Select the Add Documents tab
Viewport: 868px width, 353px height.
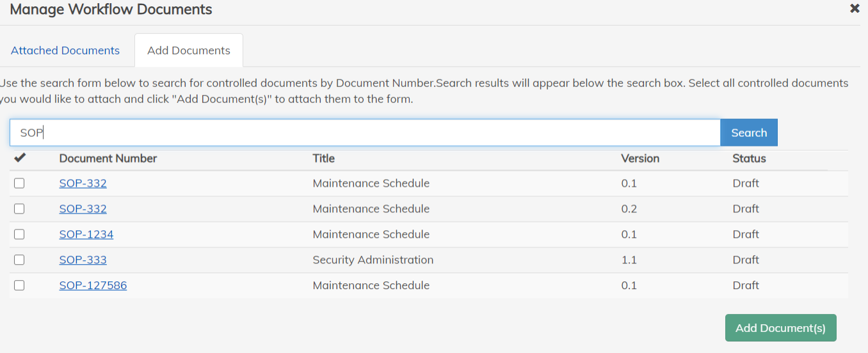click(x=189, y=51)
